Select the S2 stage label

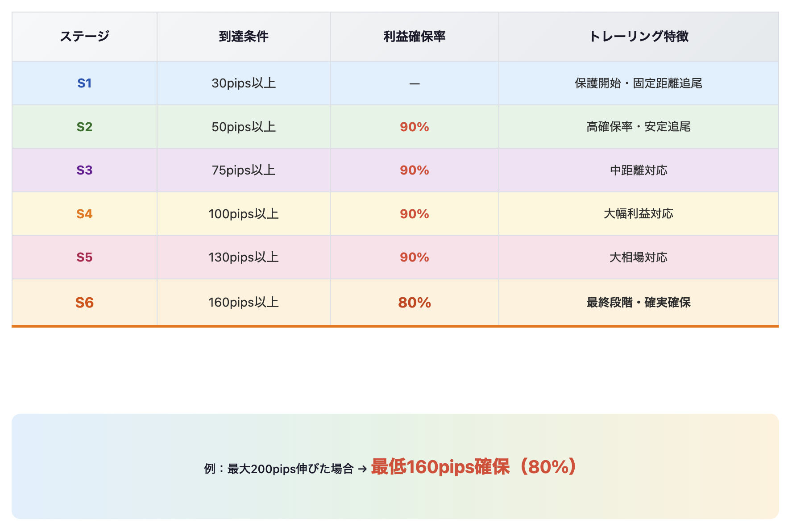click(x=84, y=127)
